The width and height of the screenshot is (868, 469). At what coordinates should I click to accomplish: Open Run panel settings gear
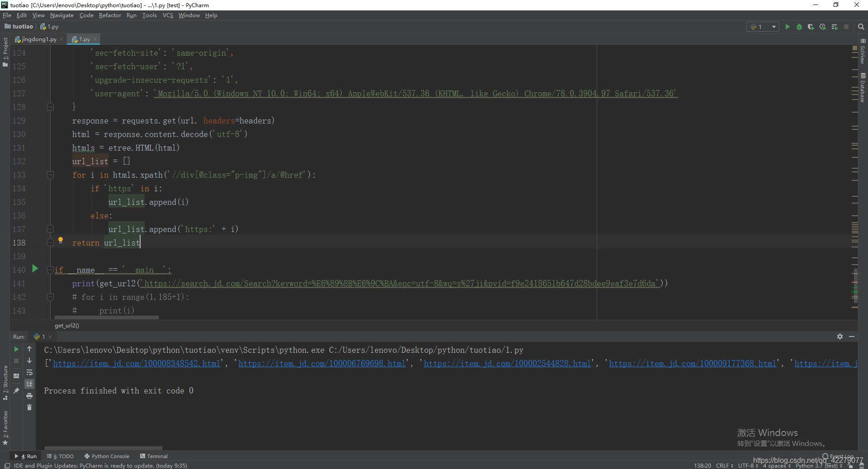(840, 336)
